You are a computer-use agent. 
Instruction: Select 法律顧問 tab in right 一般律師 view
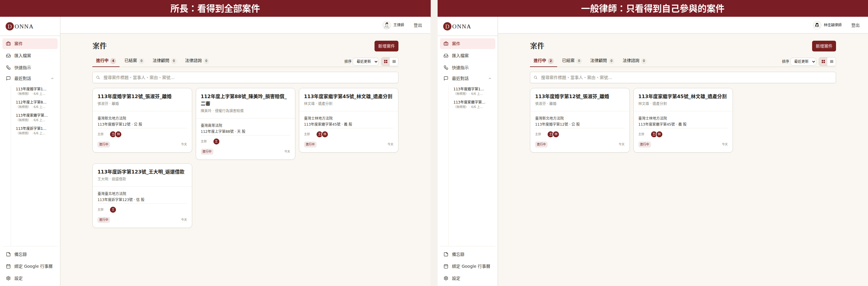pyautogui.click(x=602, y=61)
